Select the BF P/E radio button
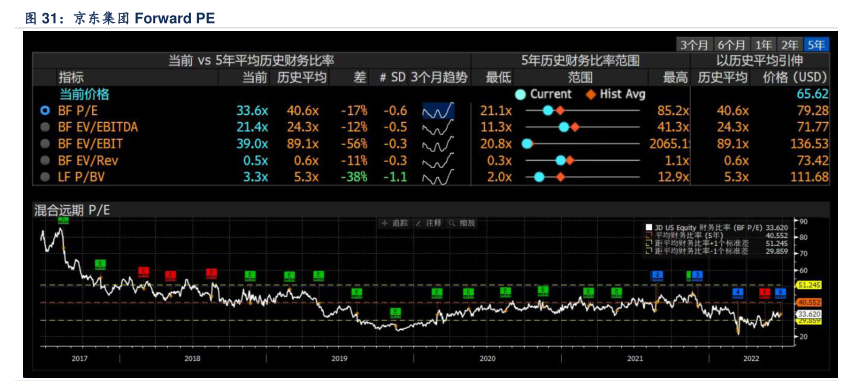The height and width of the screenshot is (381, 849). click(x=45, y=111)
